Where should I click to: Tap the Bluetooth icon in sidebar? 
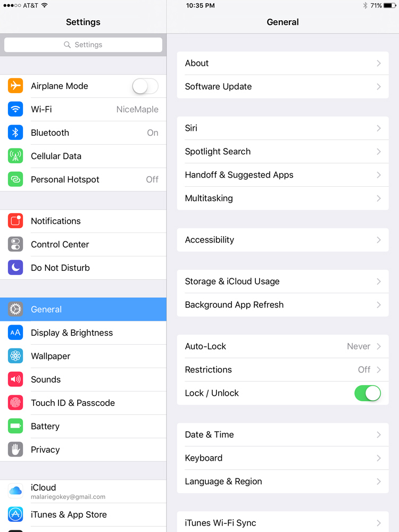pyautogui.click(x=15, y=132)
